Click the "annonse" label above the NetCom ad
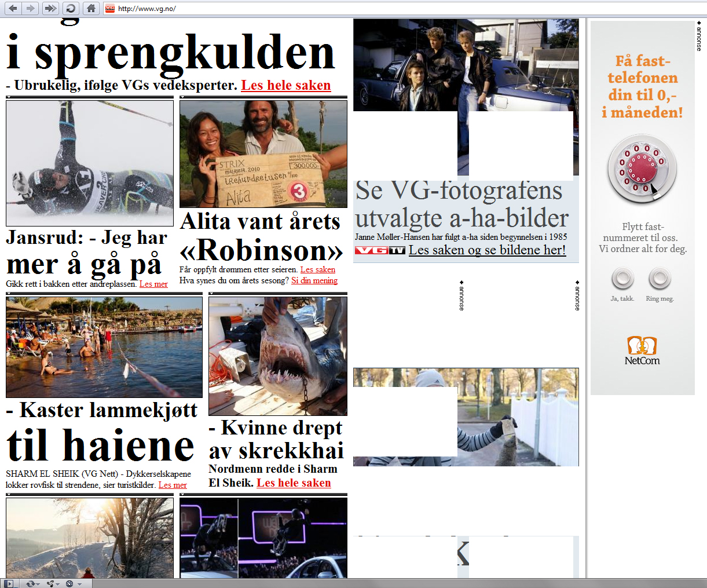The width and height of the screenshot is (707, 588). pos(699,36)
